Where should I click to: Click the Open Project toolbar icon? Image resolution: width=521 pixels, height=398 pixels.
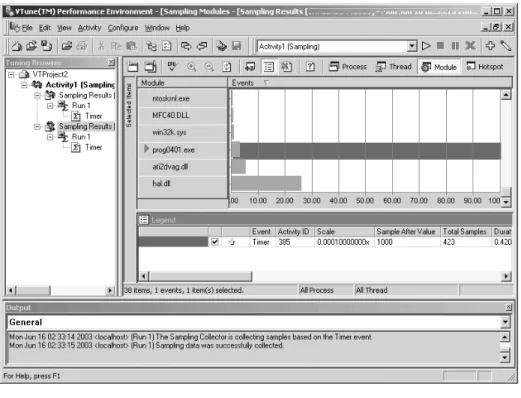(x=31, y=46)
